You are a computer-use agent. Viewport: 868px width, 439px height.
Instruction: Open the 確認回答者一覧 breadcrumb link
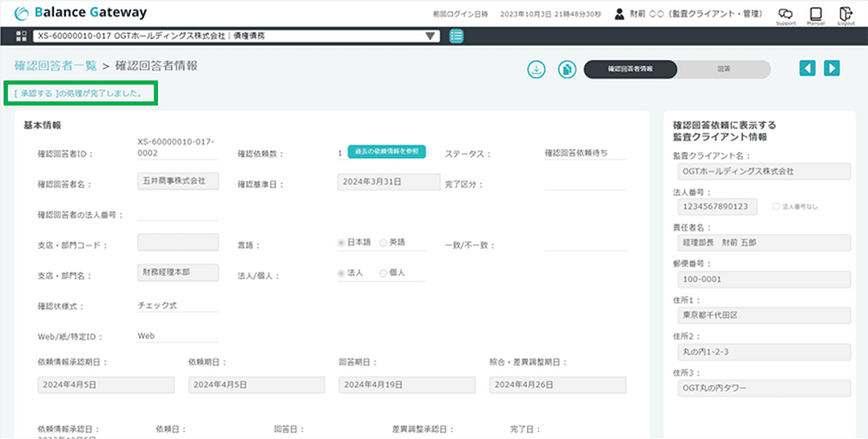tap(55, 66)
